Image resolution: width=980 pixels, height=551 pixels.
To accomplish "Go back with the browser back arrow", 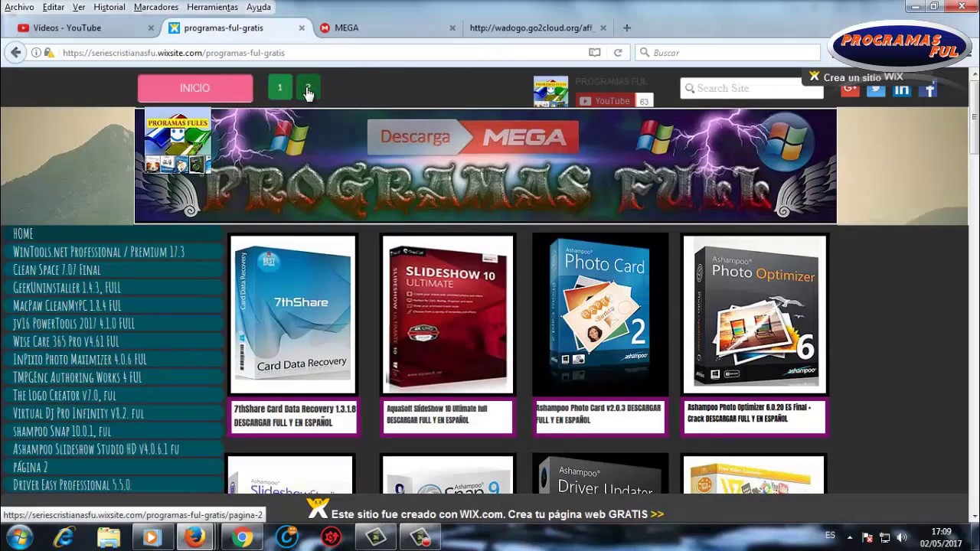I will pyautogui.click(x=16, y=52).
